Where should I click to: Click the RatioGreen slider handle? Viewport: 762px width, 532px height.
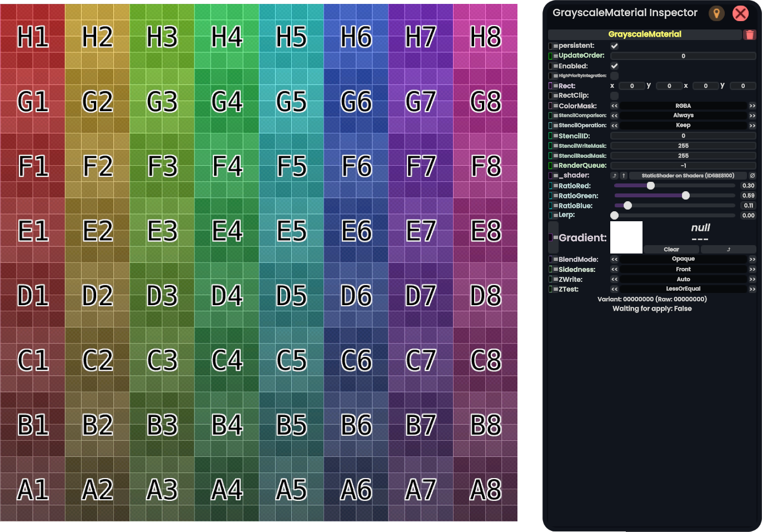coord(685,196)
